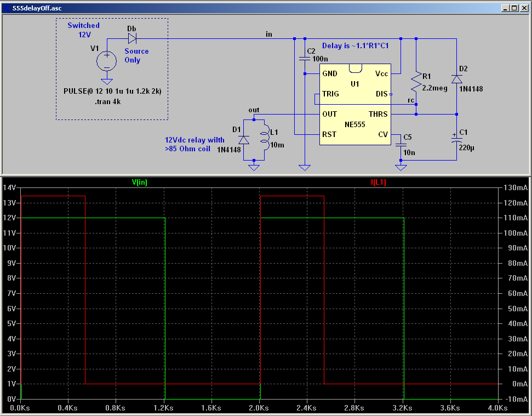532x416 pixels.
Task: Click the ground symbol under V1
Action: click(106, 82)
